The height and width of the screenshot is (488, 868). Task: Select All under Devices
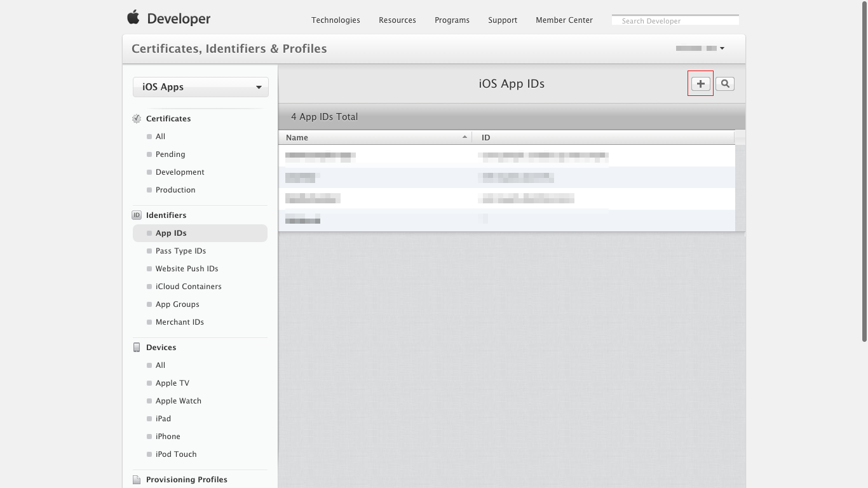coord(160,365)
